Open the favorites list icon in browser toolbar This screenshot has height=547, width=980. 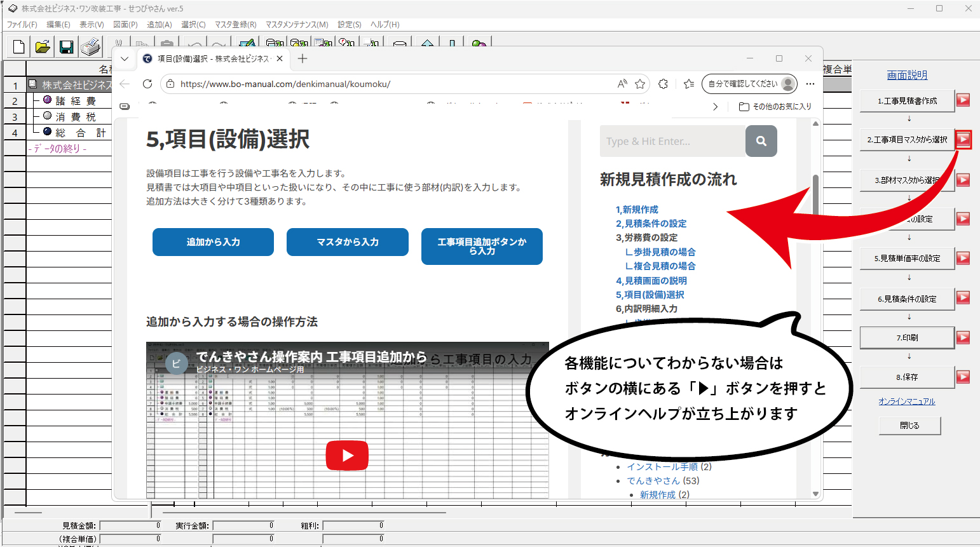689,84
